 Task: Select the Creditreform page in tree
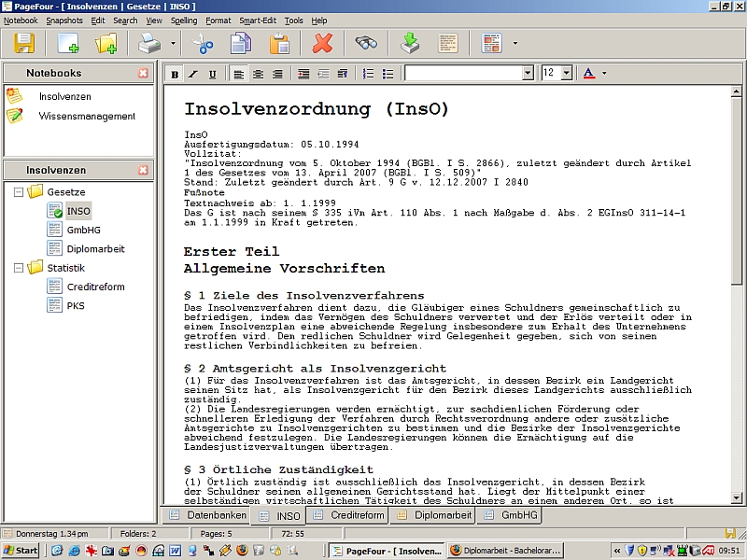(x=95, y=287)
